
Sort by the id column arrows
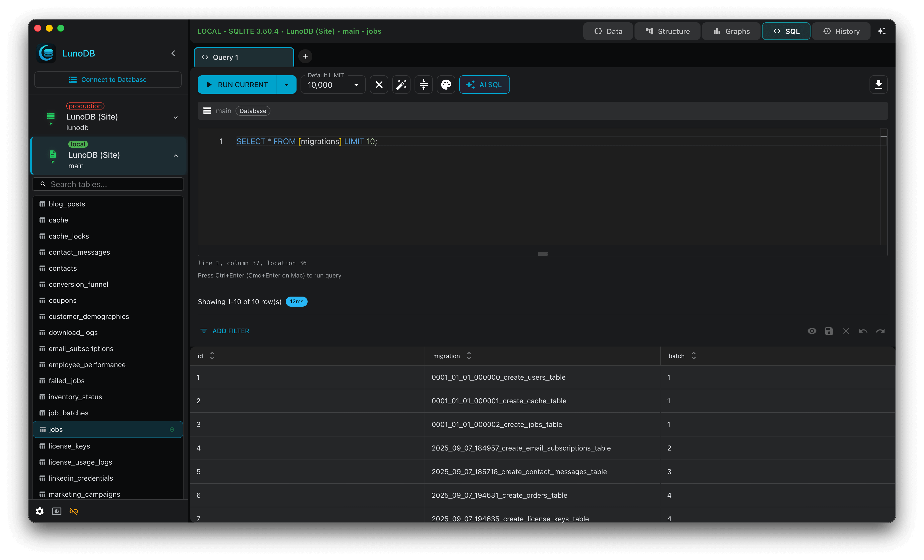click(x=212, y=356)
